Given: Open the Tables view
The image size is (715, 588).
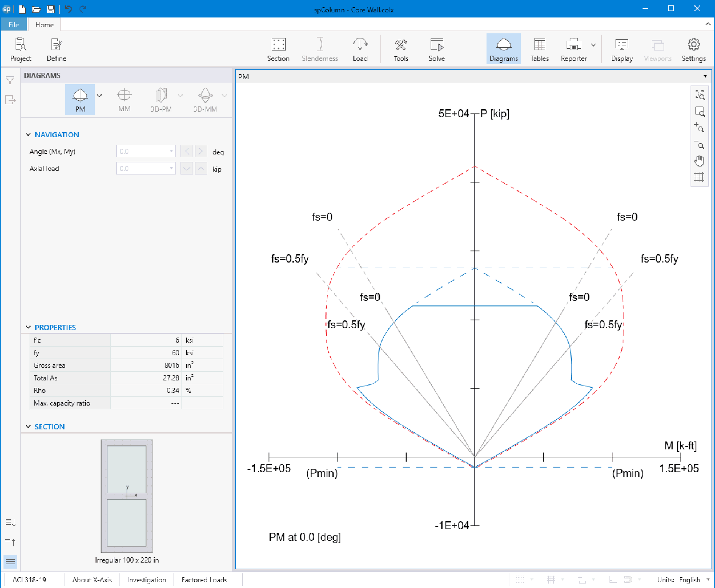Looking at the screenshot, I should point(539,50).
